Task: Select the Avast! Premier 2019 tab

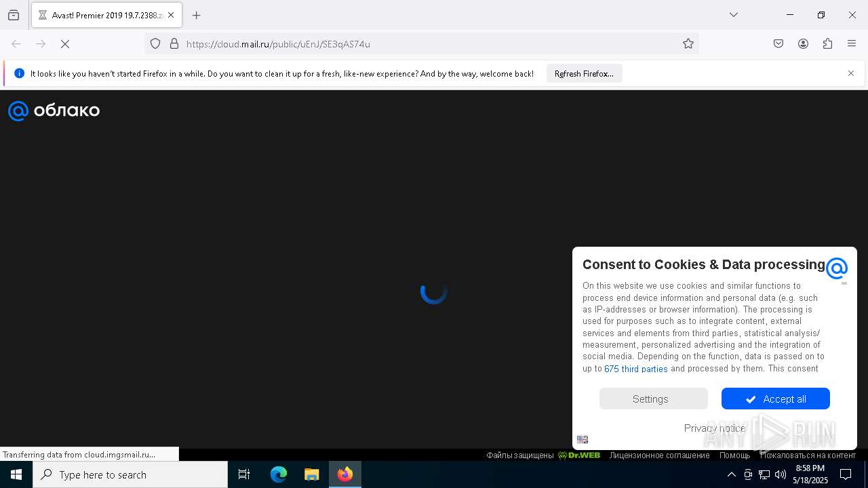Action: pos(106,15)
